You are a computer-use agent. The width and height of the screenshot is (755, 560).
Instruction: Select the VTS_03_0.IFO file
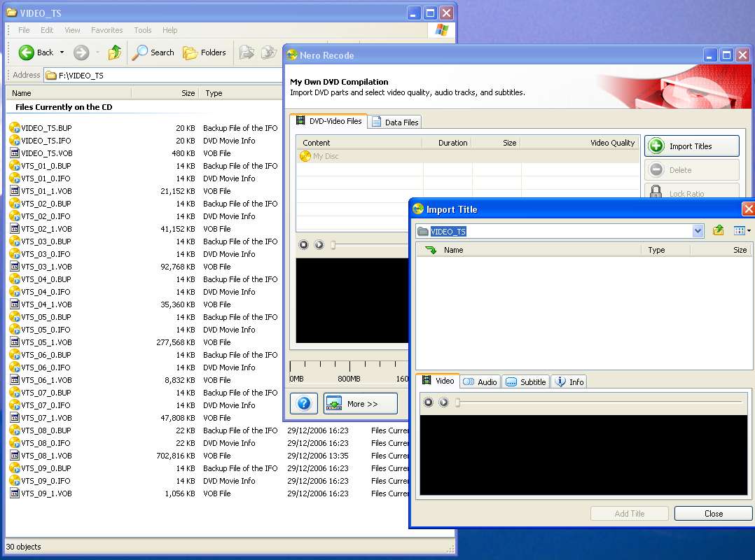pyautogui.click(x=46, y=254)
